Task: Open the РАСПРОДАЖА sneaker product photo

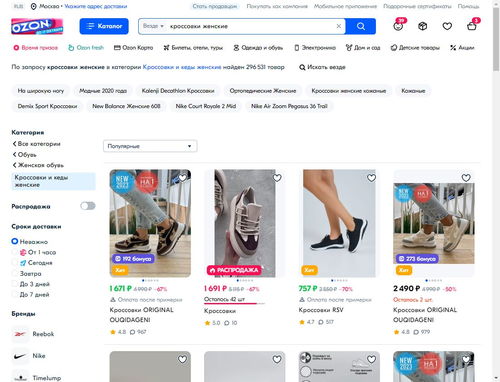Action: pos(245,223)
